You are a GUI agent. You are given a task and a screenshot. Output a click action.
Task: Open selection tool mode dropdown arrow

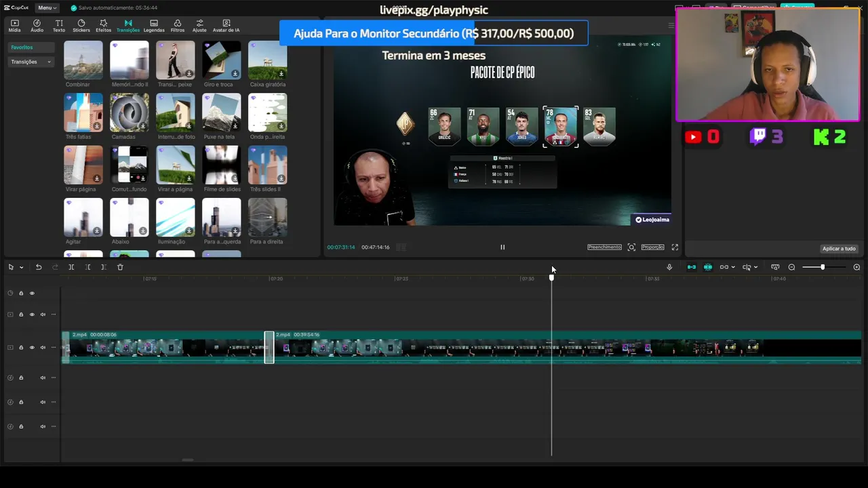(x=21, y=267)
